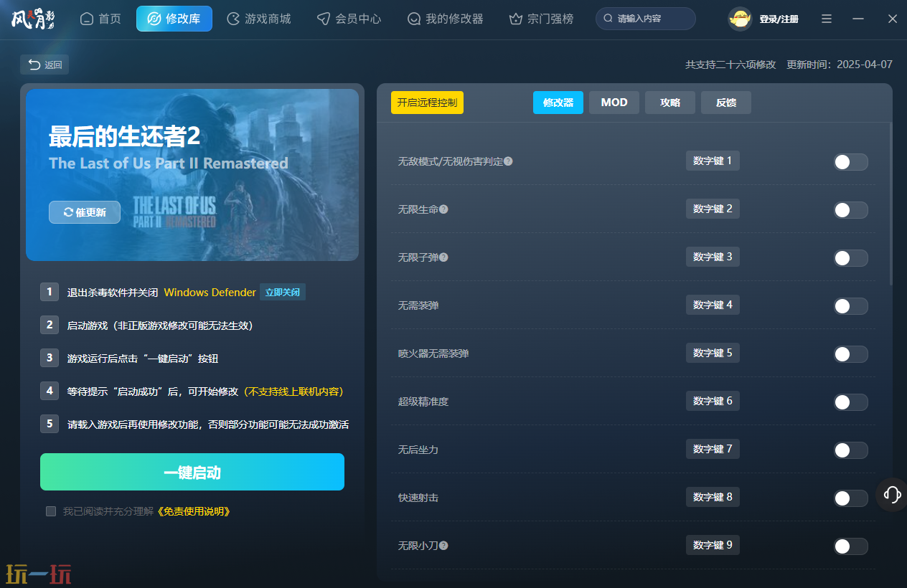Click help icon next to 无限子弹
The image size is (907, 588).
point(443,257)
